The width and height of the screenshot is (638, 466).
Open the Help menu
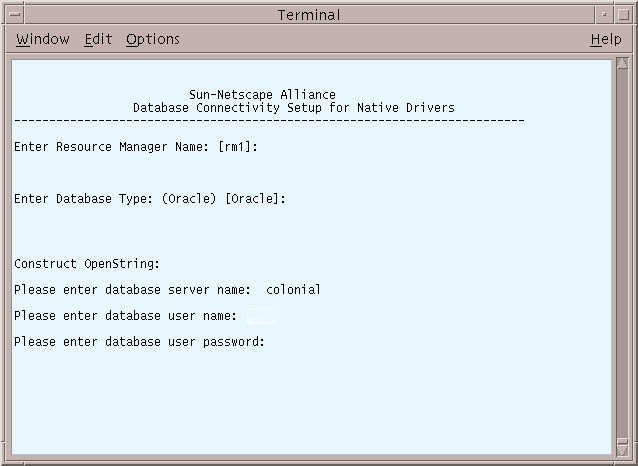click(x=606, y=39)
